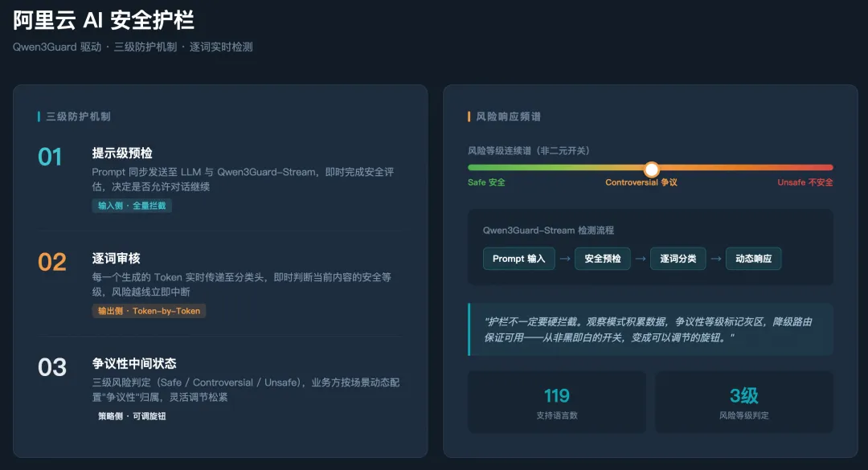Screen dimensions: 868x470
Task: Select the '策略侧 · 可调旋钮' tag
Action: (132, 416)
